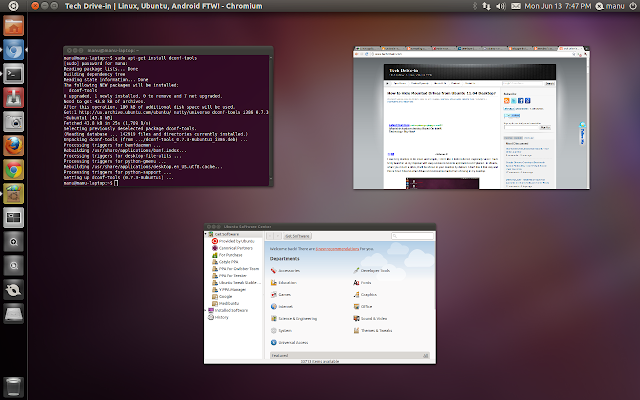Viewport: 640px width, 400px height.
Task: Select the Terminal window thumbnail
Action: pos(168,117)
